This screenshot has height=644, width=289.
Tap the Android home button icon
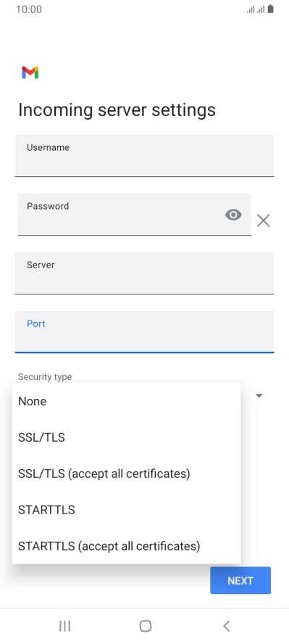pyautogui.click(x=145, y=626)
